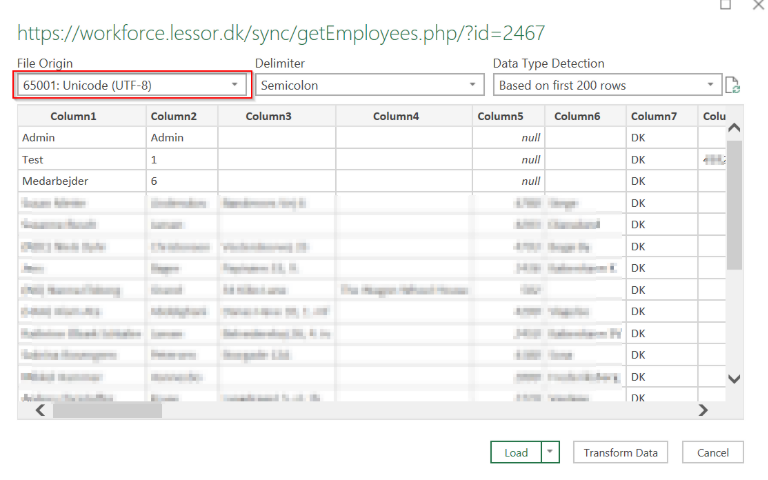
Task: Select the Column1 header
Action: click(81, 116)
